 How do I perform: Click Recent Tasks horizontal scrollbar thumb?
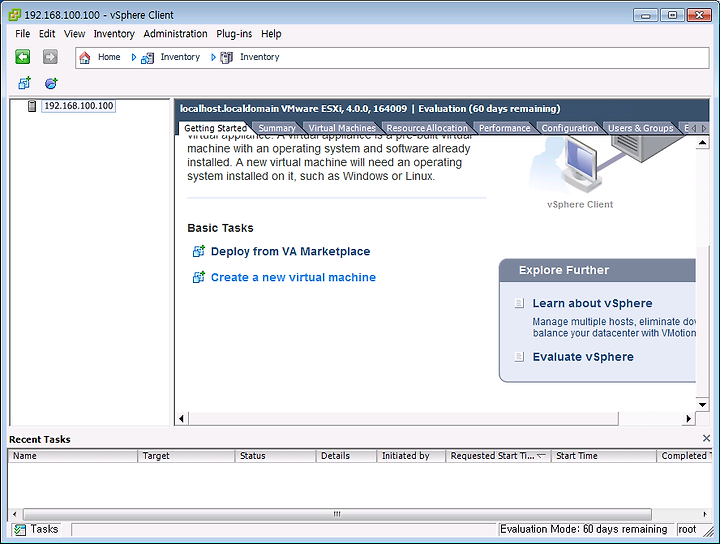click(x=337, y=514)
